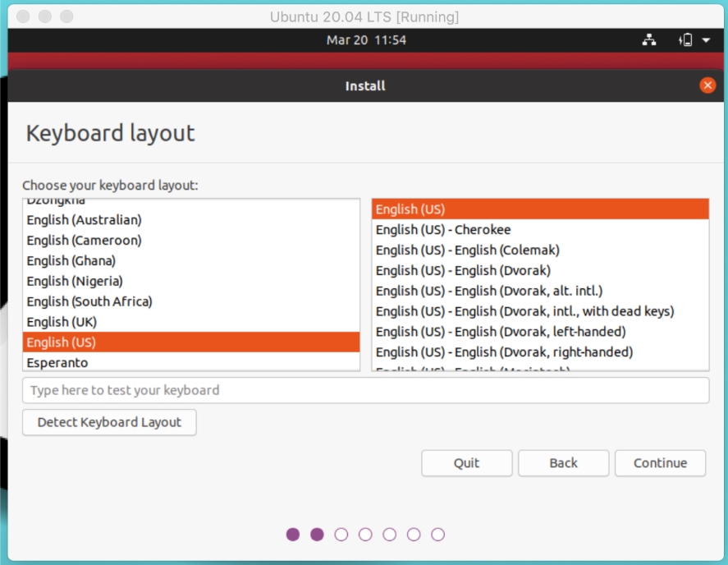728x565 pixels.
Task: Close the Install window with orange X
Action: point(707,85)
